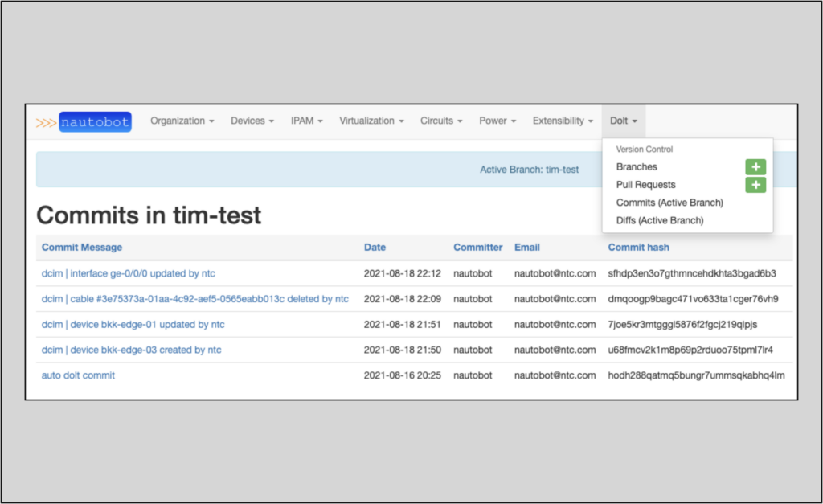The width and height of the screenshot is (823, 504).
Task: Expand the Extensibility menu
Action: [x=563, y=121]
